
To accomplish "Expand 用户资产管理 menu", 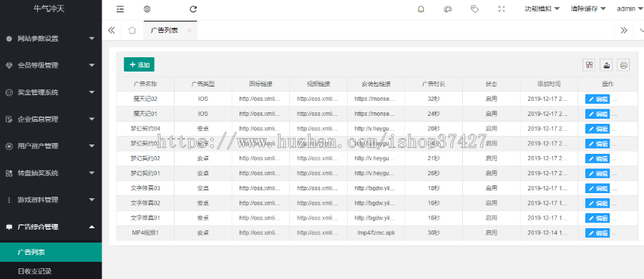I will pyautogui.click(x=51, y=146).
